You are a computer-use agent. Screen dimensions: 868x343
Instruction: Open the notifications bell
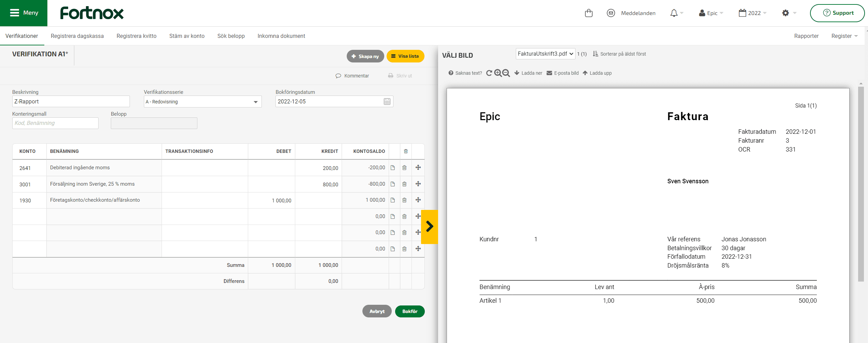[x=674, y=13]
